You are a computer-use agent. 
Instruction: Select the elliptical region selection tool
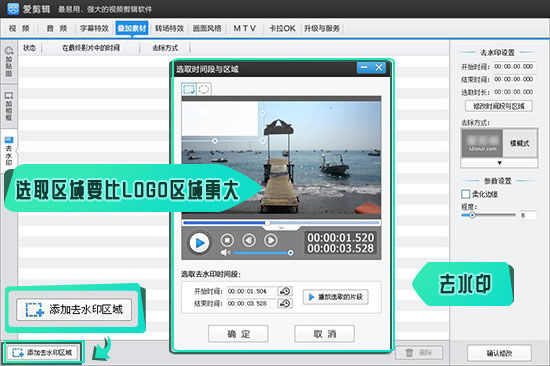204,89
